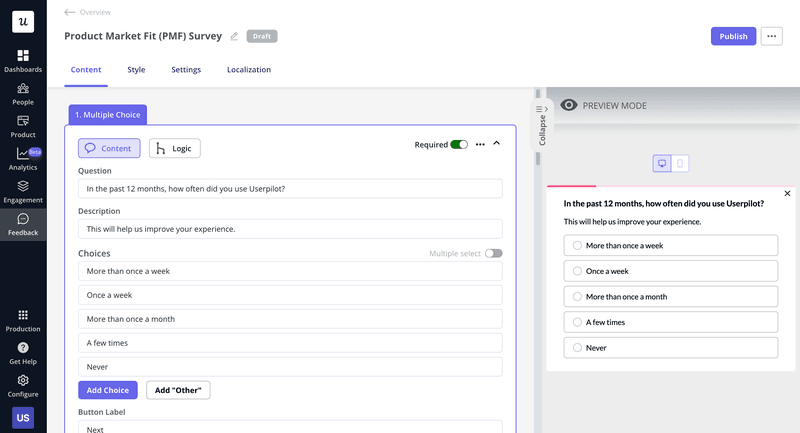Screen dimensions: 800x433
Task: Select 'Once a week' radio in preview
Action: click(577, 271)
